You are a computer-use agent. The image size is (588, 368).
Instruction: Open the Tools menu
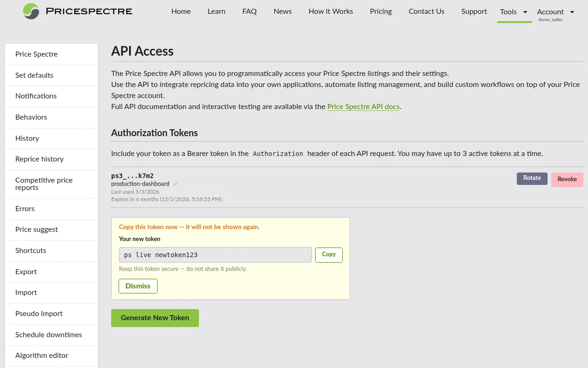pos(509,12)
